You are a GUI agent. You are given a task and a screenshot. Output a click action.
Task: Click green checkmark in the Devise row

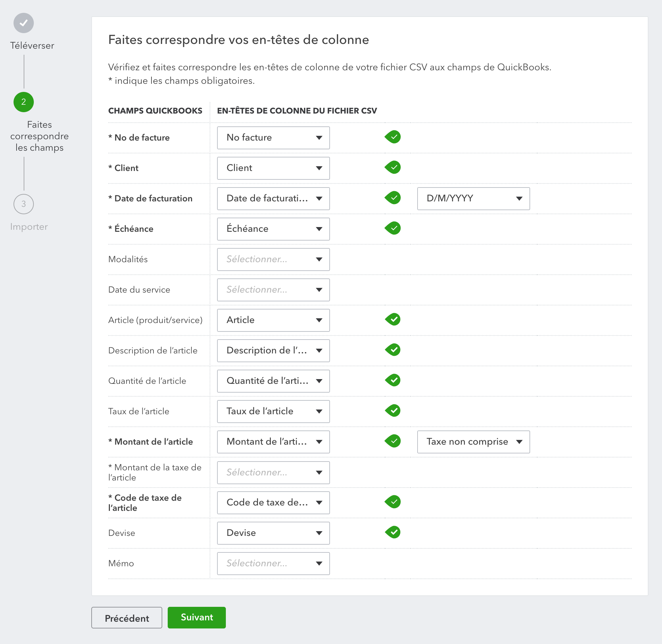point(393,532)
